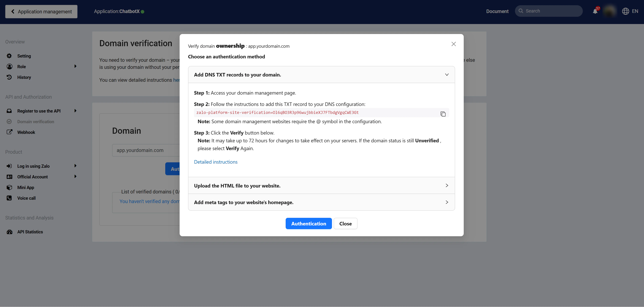This screenshot has width=644, height=307.
Task: Open Setting in sidebar
Action: pyautogui.click(x=24, y=56)
